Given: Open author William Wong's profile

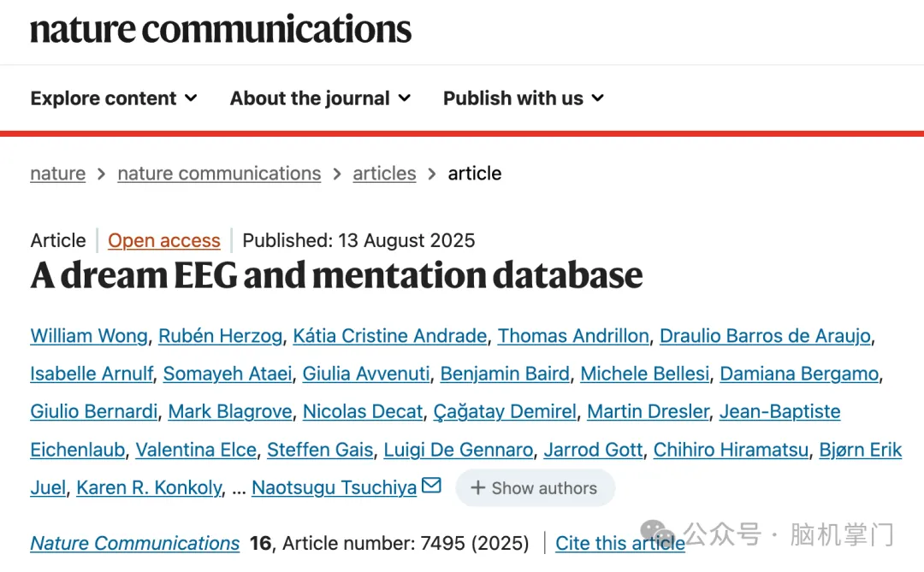Looking at the screenshot, I should pyautogui.click(x=89, y=336).
